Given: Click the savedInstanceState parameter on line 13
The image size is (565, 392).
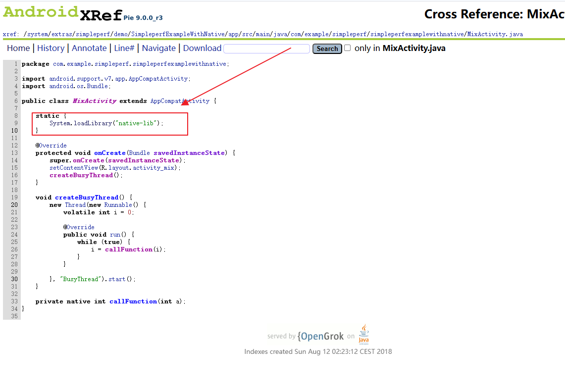Looking at the screenshot, I should click(x=189, y=153).
